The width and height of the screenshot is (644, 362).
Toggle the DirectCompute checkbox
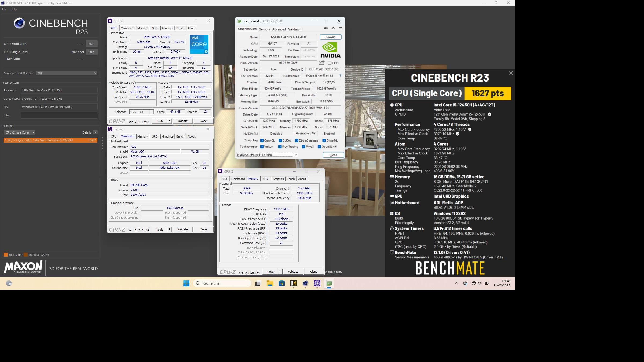[x=297, y=141]
